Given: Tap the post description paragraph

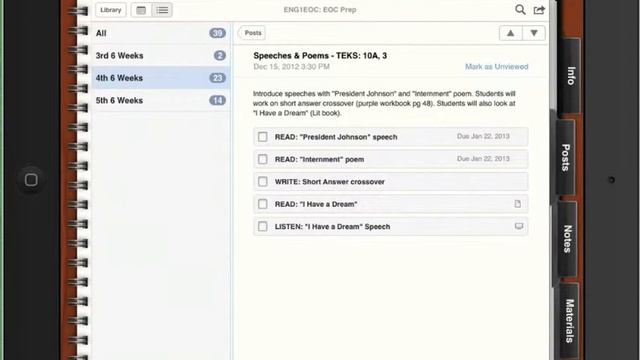Looking at the screenshot, I should [x=384, y=103].
